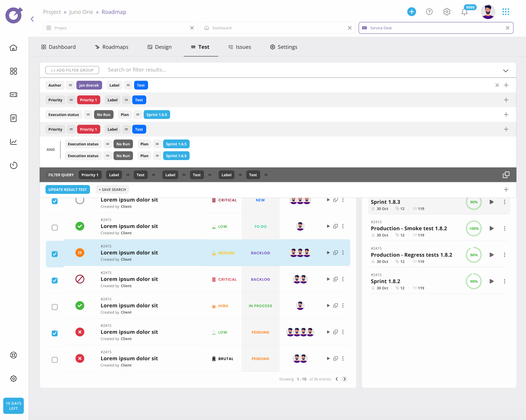Uncheck the MEDIUM BACKLOG row checkbox
The image size is (526, 420).
coord(55,254)
